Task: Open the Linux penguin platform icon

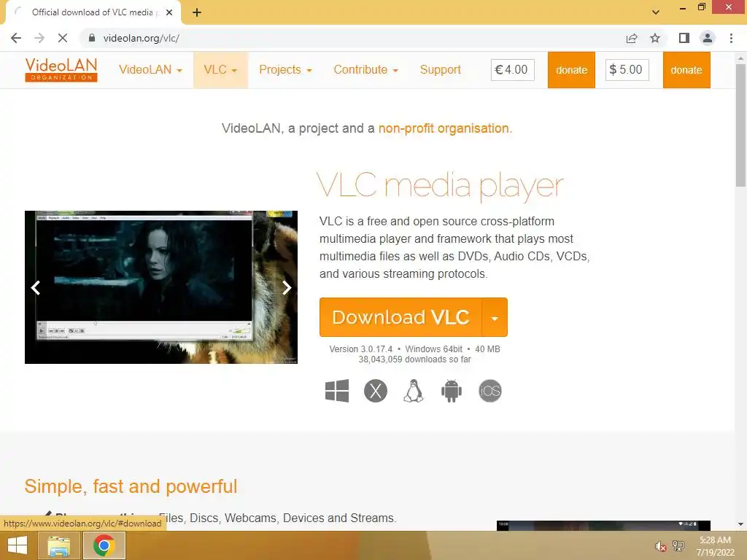Action: 414,391
